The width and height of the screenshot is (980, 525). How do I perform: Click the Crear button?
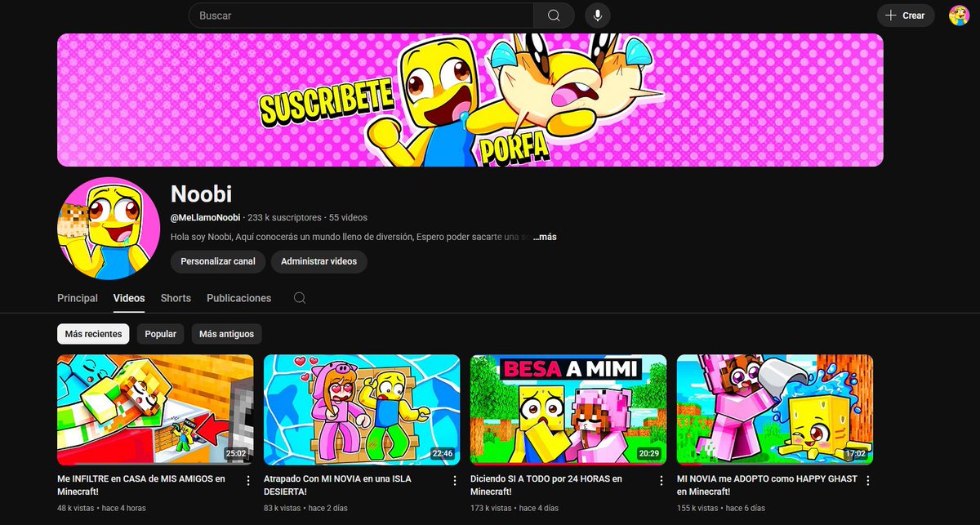[906, 16]
